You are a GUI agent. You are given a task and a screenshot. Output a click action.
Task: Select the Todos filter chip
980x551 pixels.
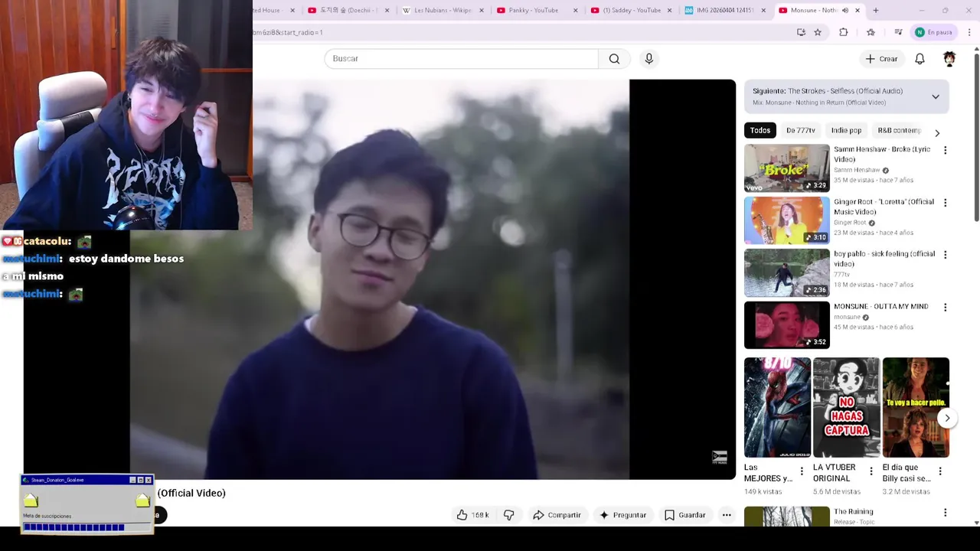(x=760, y=130)
